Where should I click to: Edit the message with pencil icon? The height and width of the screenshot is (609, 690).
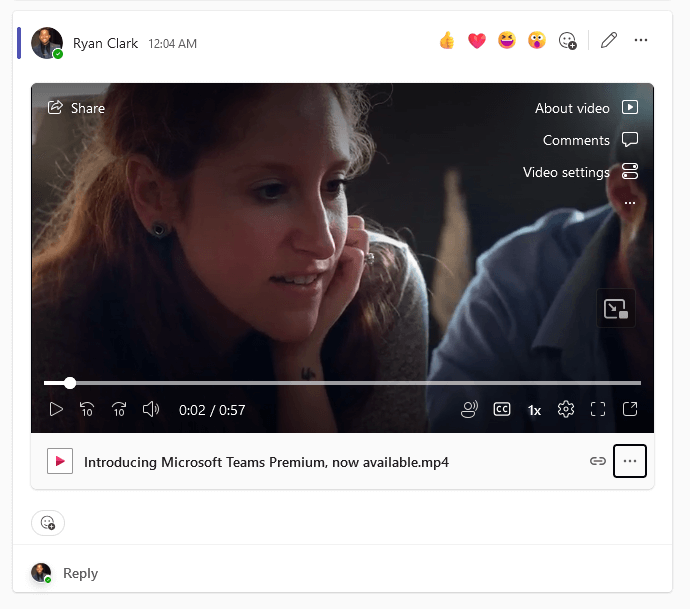click(x=609, y=40)
